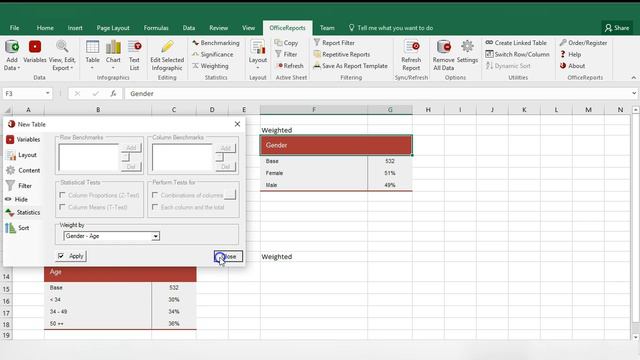Expand the formula bar
The width and height of the screenshot is (640, 360).
pyautogui.click(x=634, y=93)
